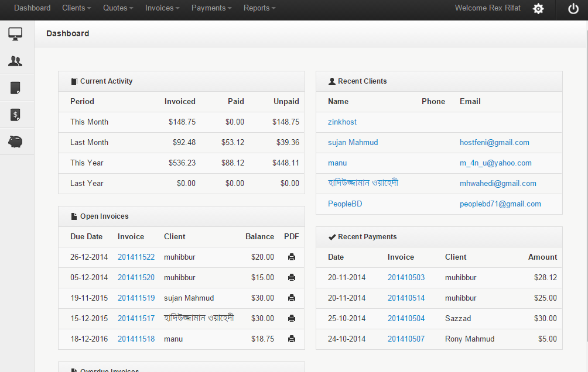The image size is (588, 372).
Task: Print the PDF for invoice 201411518
Action: 291,339
